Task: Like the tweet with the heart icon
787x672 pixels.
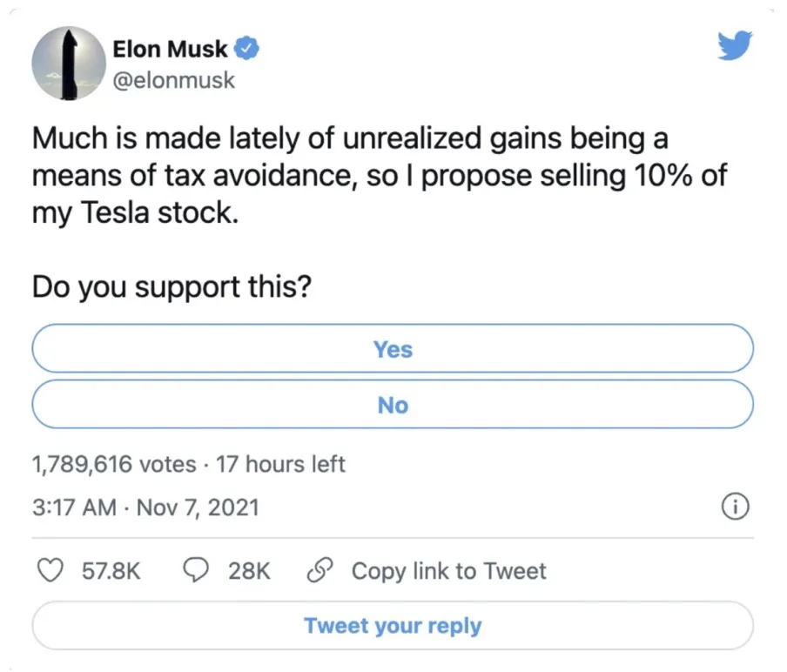Action: click(x=53, y=571)
